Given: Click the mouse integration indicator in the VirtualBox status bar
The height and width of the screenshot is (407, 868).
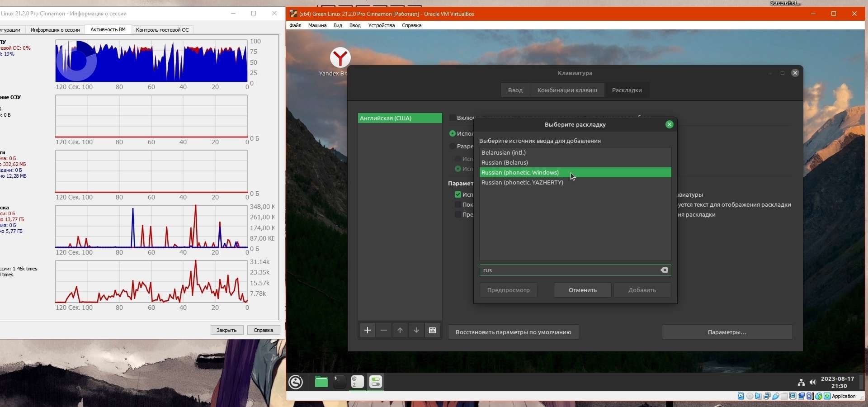Looking at the screenshot, I should pos(818,396).
